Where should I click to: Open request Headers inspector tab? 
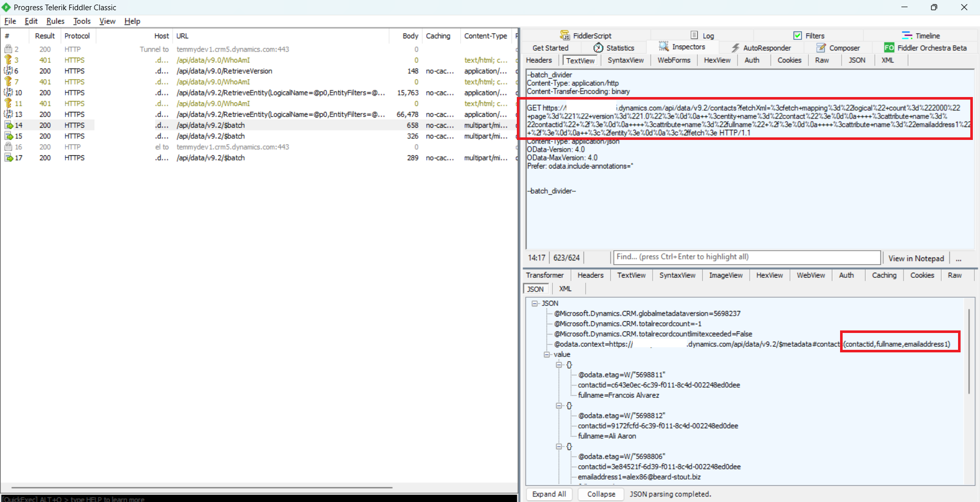pos(539,60)
